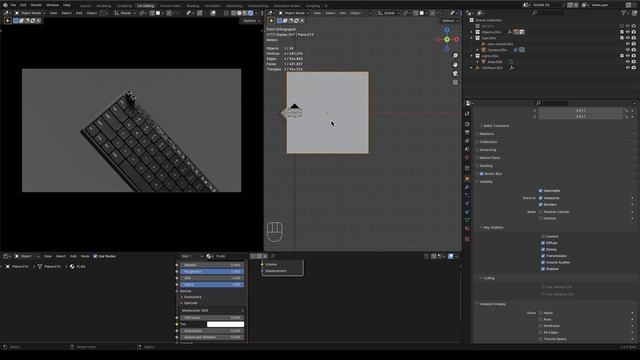The width and height of the screenshot is (640, 360).
Task: Click the properties search field
Action: pos(551,103)
